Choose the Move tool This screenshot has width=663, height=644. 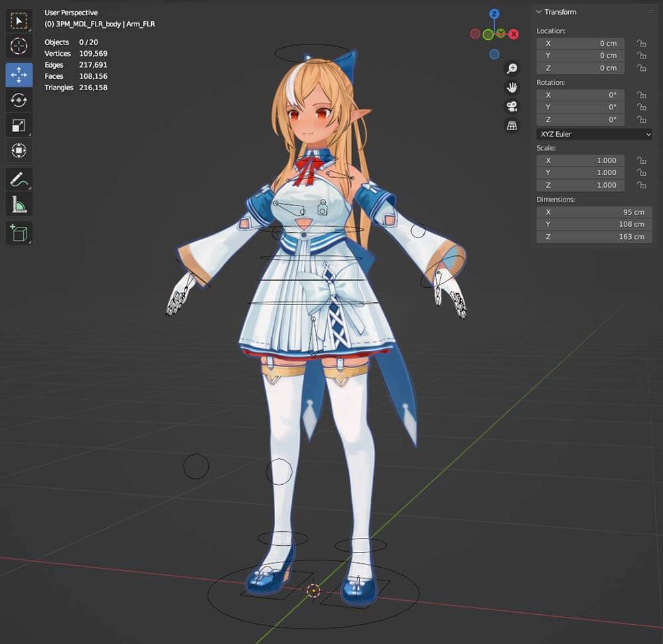click(19, 75)
